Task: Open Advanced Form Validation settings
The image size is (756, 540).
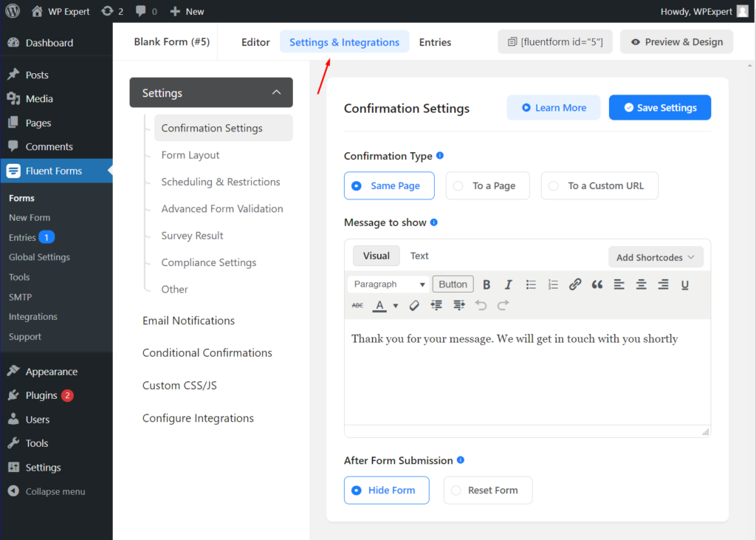Action: (x=221, y=208)
